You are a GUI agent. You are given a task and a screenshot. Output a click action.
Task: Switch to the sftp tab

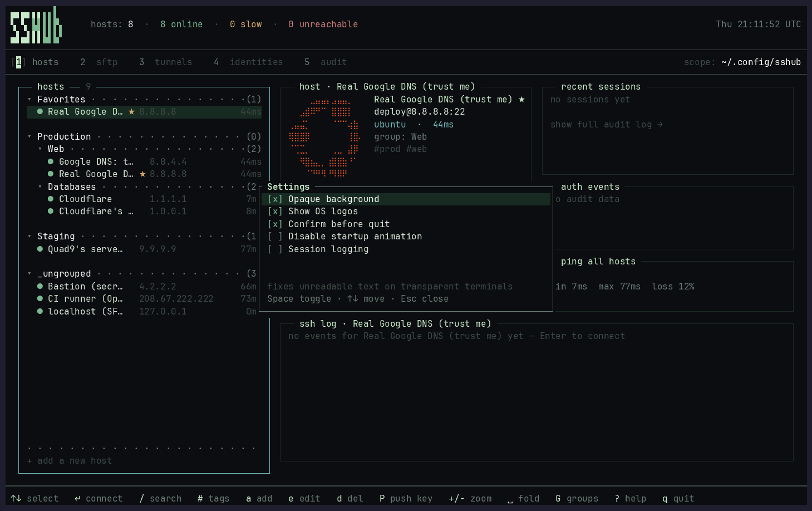click(99, 62)
